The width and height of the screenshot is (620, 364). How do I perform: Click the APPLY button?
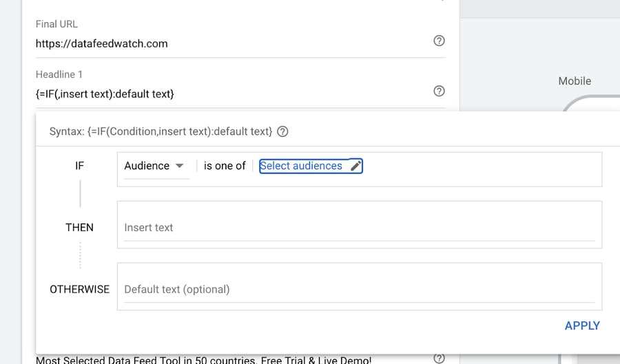click(x=582, y=325)
